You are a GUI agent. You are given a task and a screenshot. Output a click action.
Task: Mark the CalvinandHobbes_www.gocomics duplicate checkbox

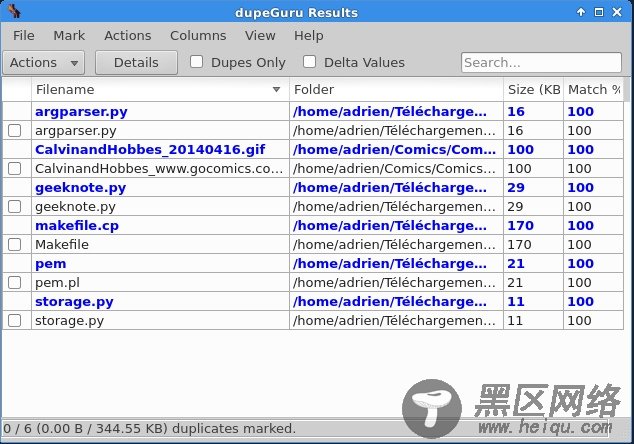(15, 169)
